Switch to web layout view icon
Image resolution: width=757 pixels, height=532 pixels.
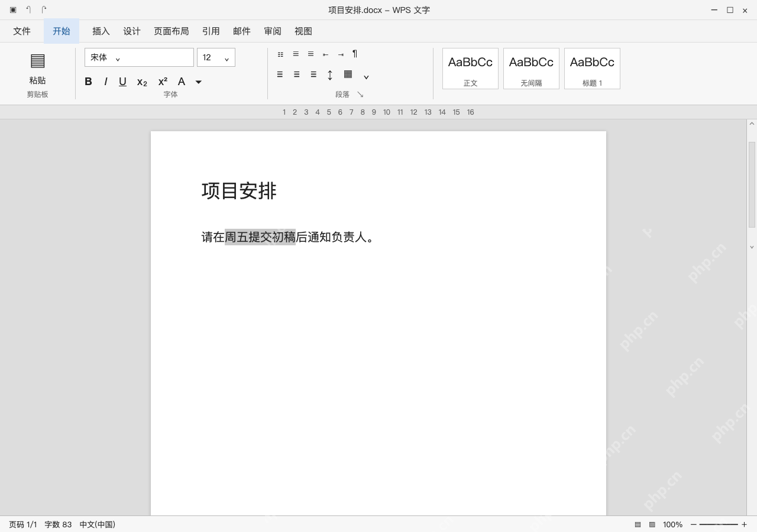(652, 524)
